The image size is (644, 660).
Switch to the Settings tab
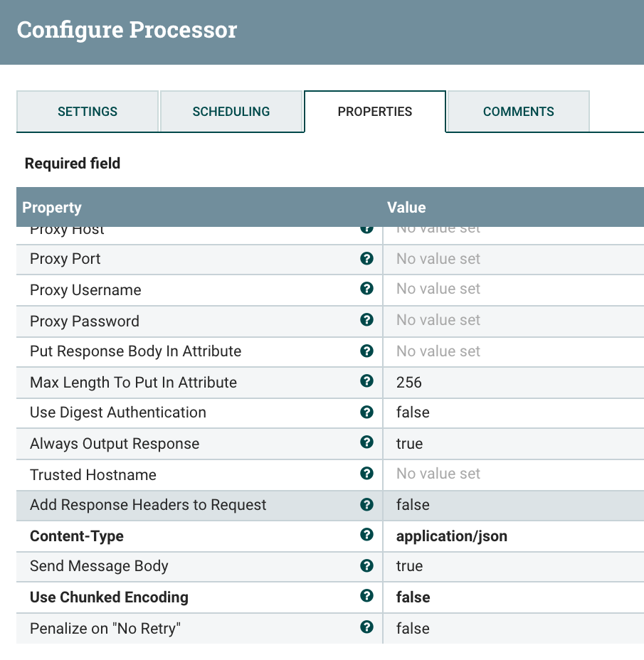point(87,111)
